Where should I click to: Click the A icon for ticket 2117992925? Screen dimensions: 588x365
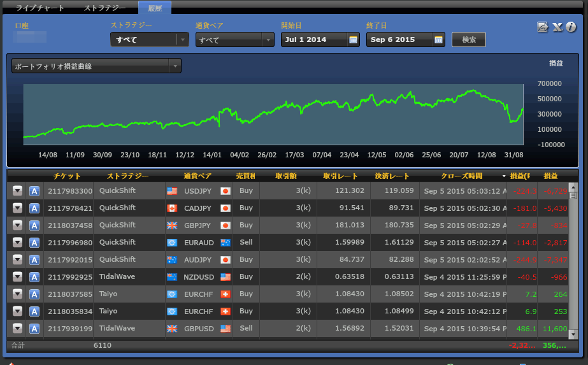[x=34, y=277]
